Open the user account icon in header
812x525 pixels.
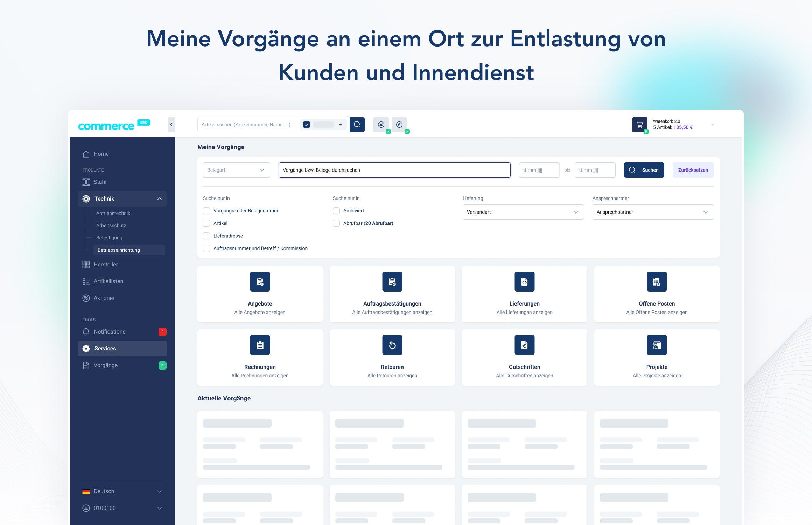[x=381, y=125]
